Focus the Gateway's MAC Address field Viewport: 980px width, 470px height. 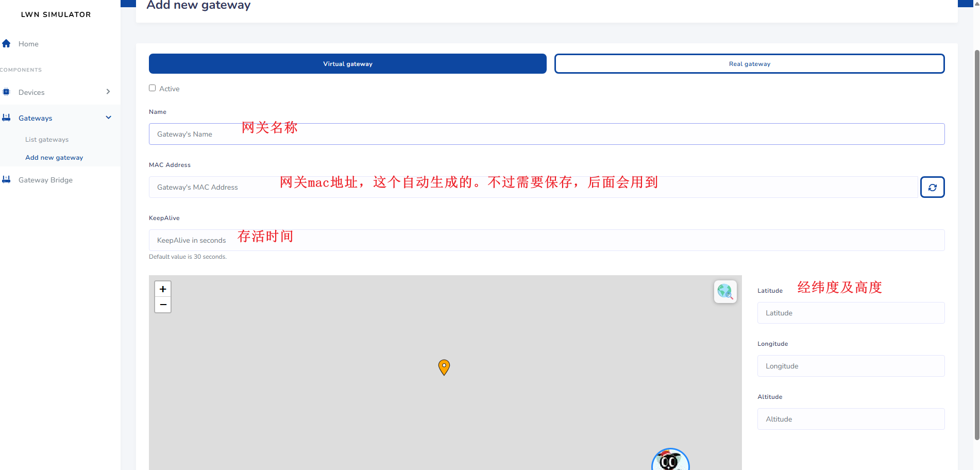pyautogui.click(x=533, y=187)
